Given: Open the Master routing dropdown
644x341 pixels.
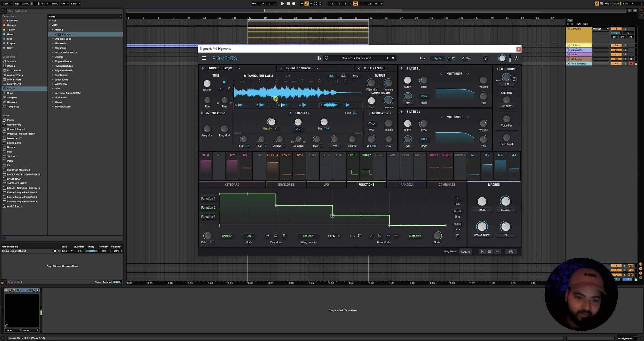Looking at the screenshot, I should pyautogui.click(x=601, y=29).
